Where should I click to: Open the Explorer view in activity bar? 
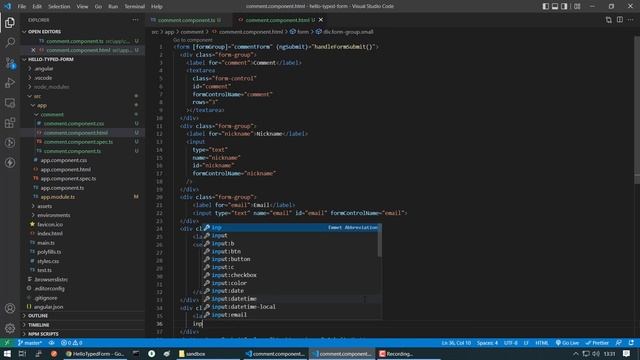tap(10, 22)
